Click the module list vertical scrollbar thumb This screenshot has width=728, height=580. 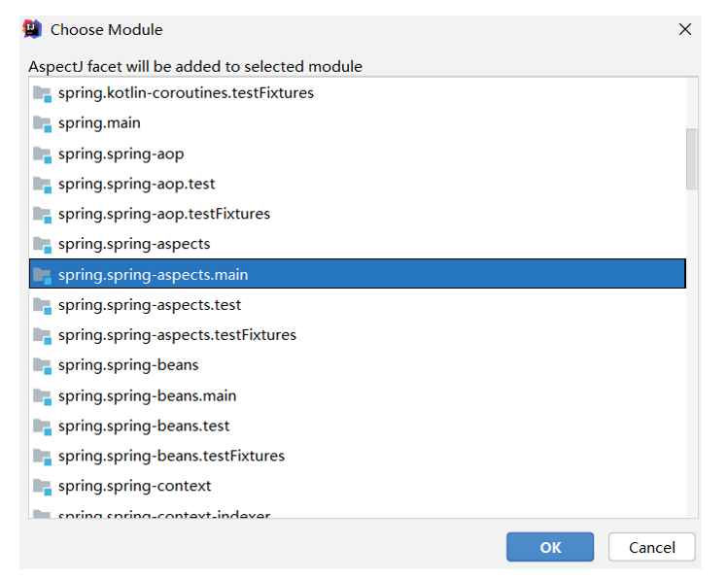tap(691, 157)
